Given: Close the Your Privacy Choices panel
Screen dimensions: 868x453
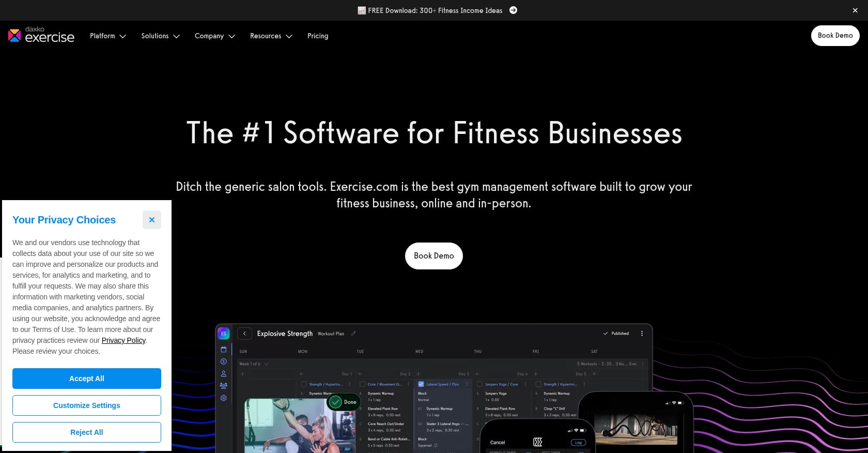Looking at the screenshot, I should coord(152,220).
